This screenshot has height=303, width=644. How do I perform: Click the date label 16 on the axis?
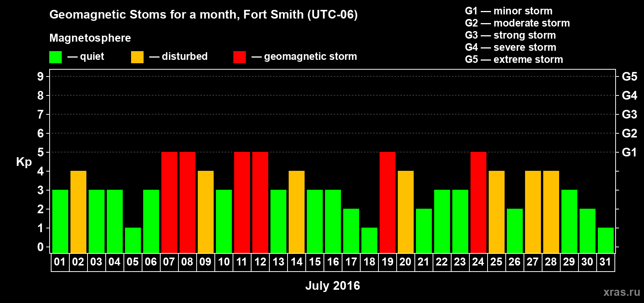(x=333, y=262)
